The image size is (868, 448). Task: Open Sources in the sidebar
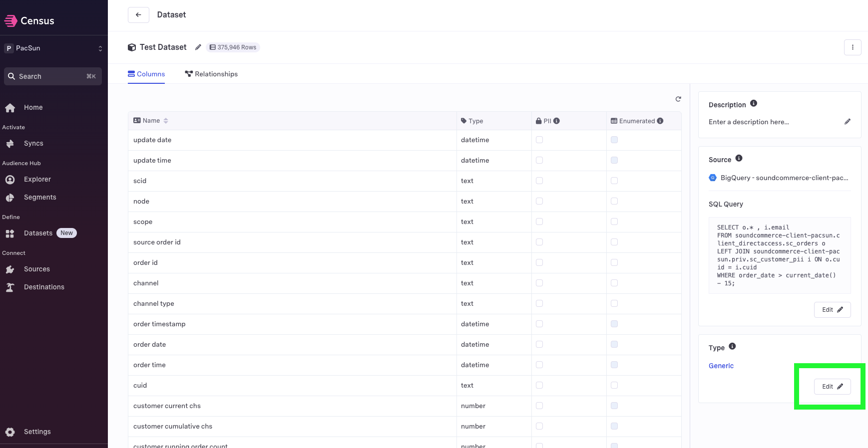(x=36, y=269)
